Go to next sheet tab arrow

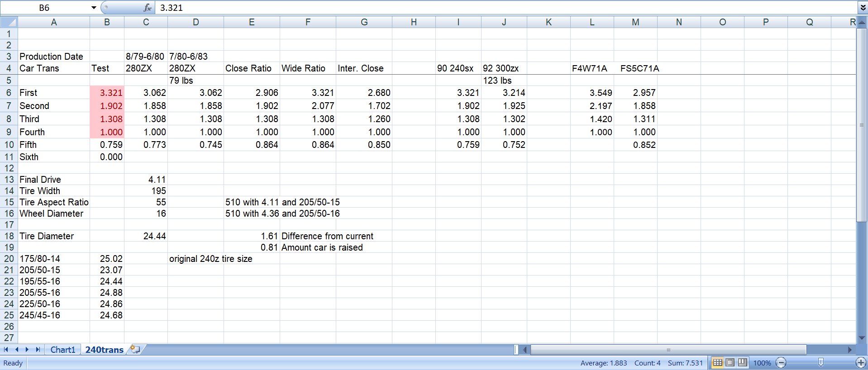click(27, 350)
